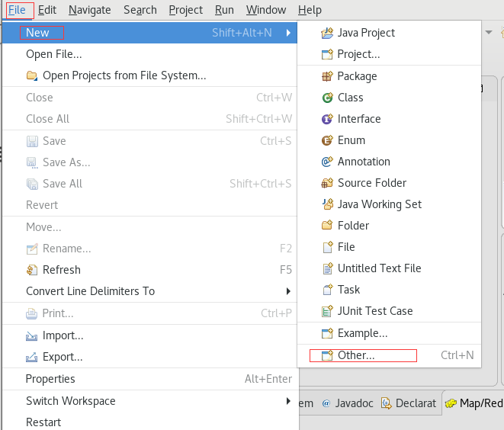Click the Import icon
The width and height of the screenshot is (504, 430).
[x=31, y=336]
